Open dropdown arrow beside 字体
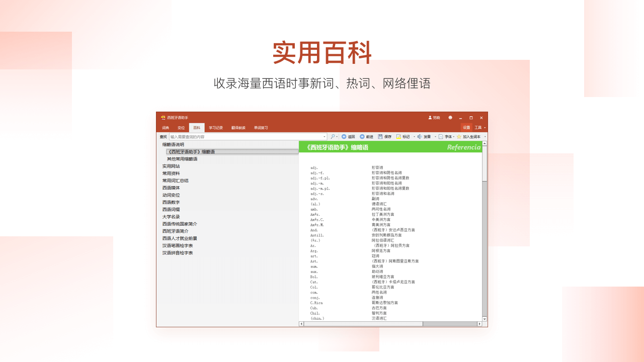The image size is (644, 362). (454, 137)
